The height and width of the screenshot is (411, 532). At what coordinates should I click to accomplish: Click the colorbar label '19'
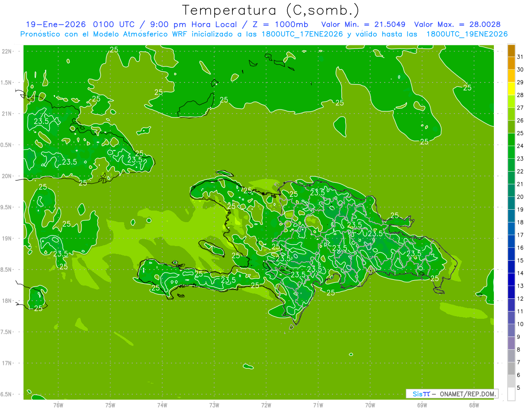520,209
